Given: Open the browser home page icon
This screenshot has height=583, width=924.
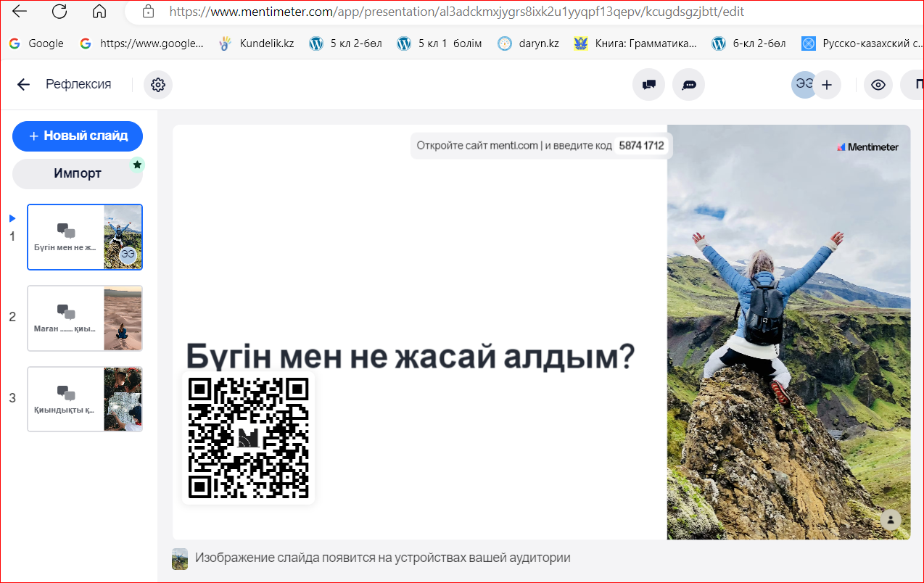Looking at the screenshot, I should (x=99, y=12).
